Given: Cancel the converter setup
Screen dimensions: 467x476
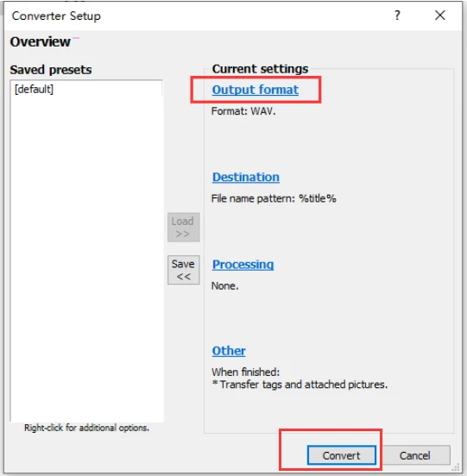Looking at the screenshot, I should 415,455.
